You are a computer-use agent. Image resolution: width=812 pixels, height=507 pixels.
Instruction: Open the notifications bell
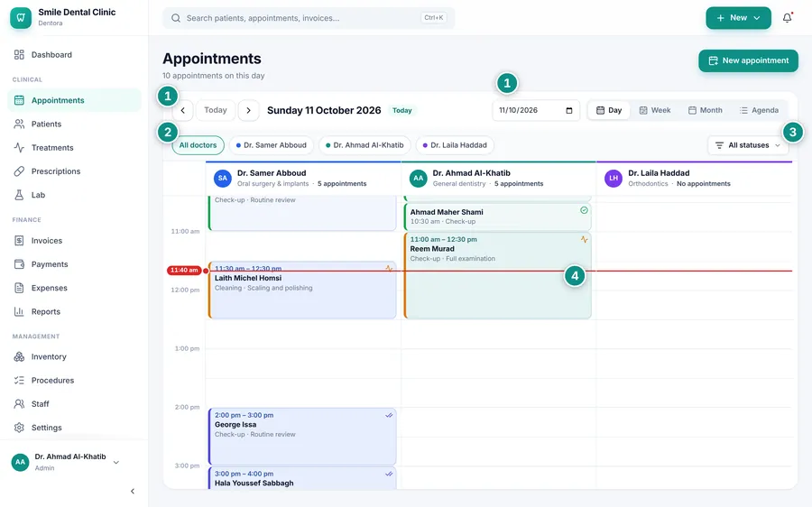tap(787, 18)
